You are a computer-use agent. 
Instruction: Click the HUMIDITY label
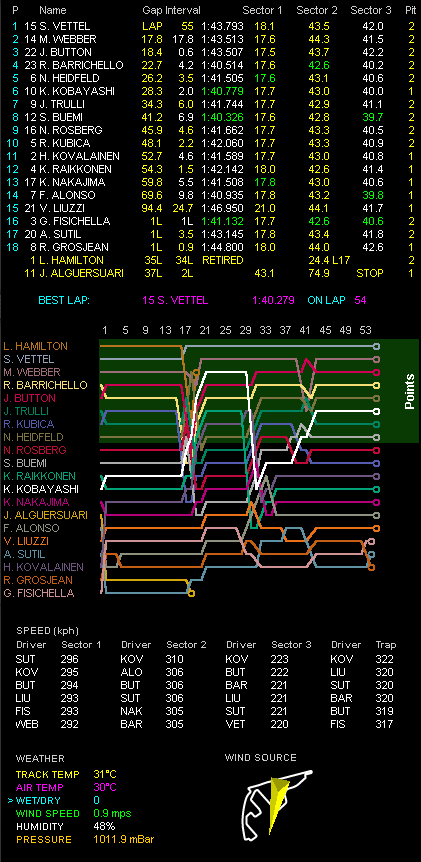[40, 826]
